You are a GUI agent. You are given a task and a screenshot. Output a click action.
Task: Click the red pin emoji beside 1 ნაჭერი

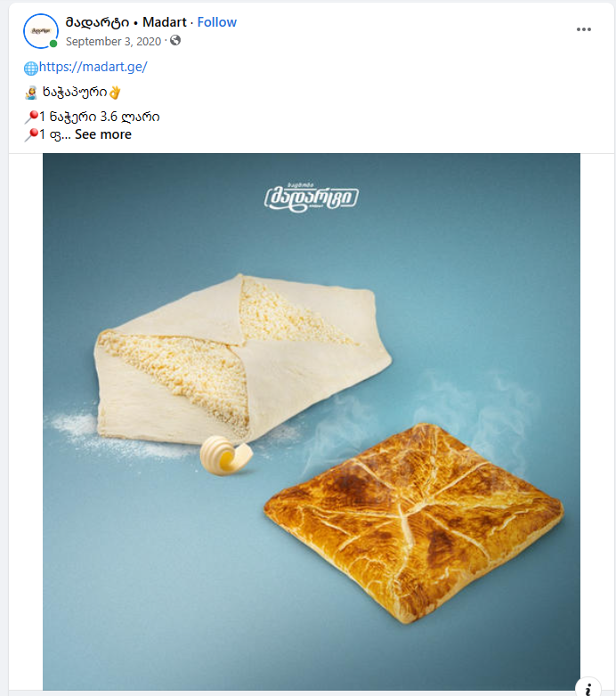point(31,117)
